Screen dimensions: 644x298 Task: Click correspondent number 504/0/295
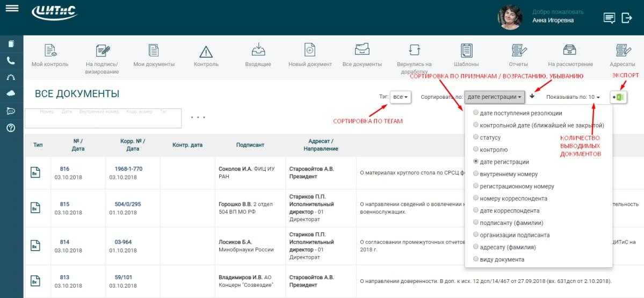pos(127,204)
